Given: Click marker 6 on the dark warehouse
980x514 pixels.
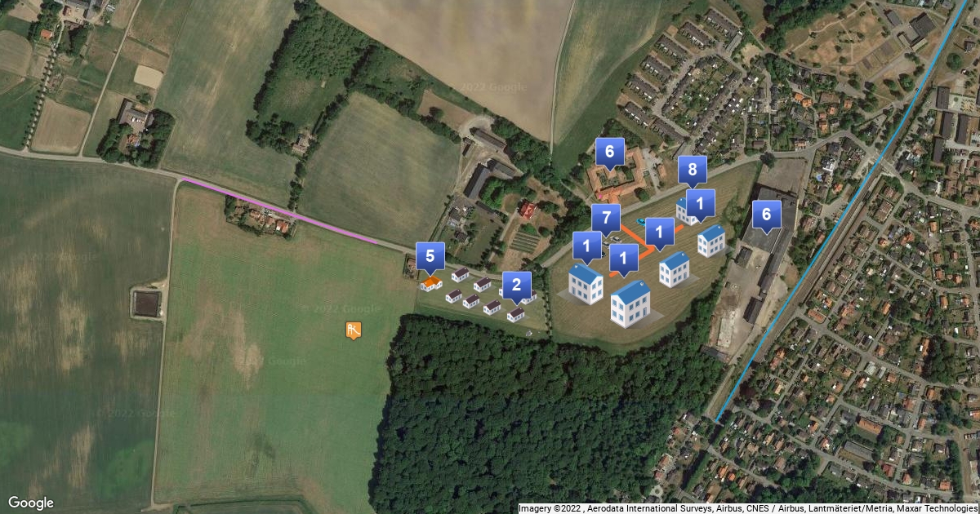Looking at the screenshot, I should point(766,215).
